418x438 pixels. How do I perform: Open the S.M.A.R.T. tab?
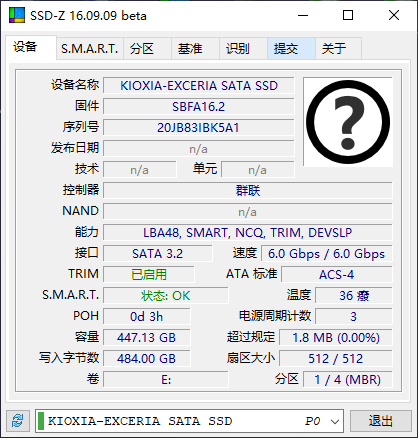(90, 49)
